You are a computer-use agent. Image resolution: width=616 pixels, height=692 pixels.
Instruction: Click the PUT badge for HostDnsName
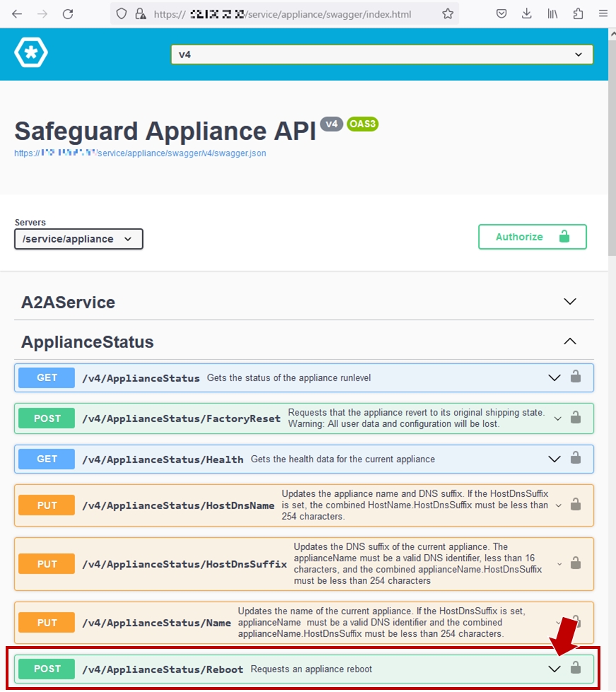pyautogui.click(x=47, y=505)
